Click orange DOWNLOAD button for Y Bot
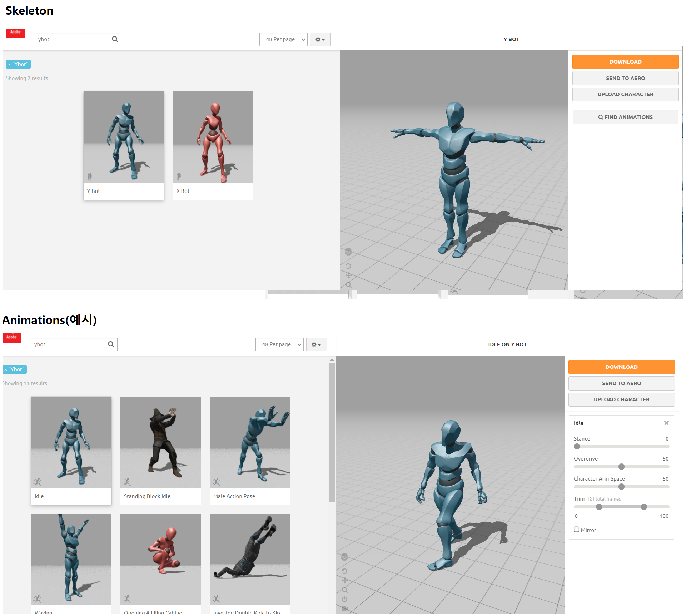The image size is (686, 616). 625,62
